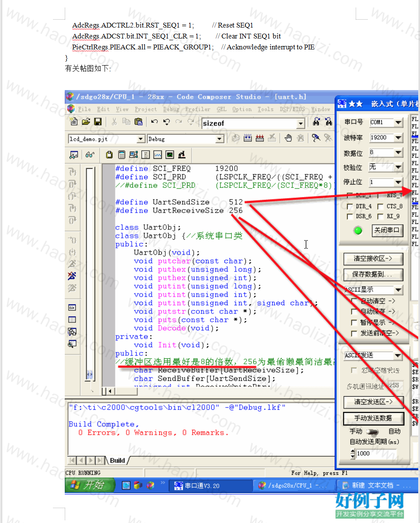Image resolution: width=420 pixels, height=523 pixels.
Task: Click the editor horizontal scrollbar left arrow
Action: [x=110, y=391]
